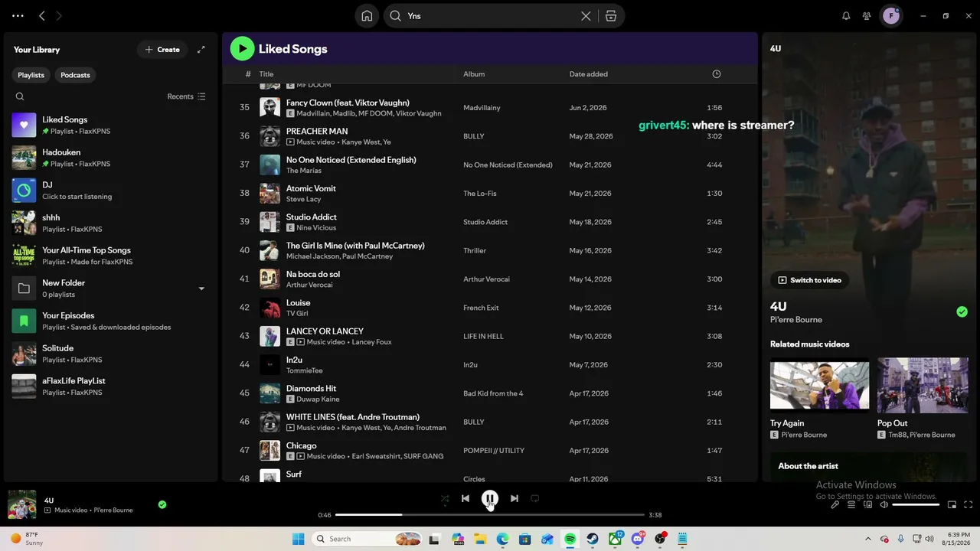The width and height of the screenshot is (980, 551).
Task: Sort songs by the Title column
Action: [x=266, y=74]
